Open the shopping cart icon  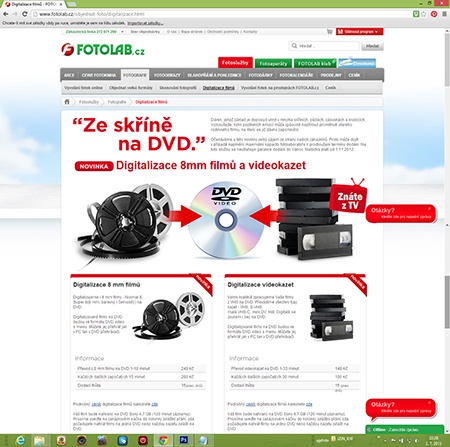(330, 32)
